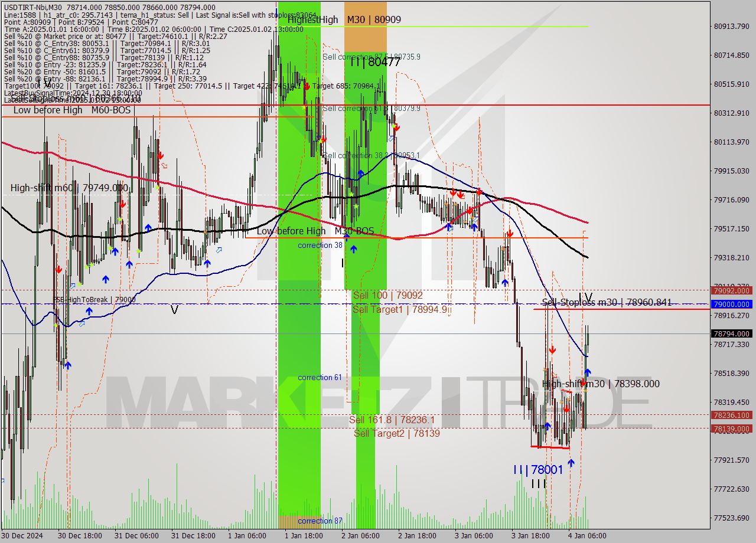Click the 'Sell %10 @ C_Entry38: 80053.1' line
756x543 pixels.
(107, 42)
